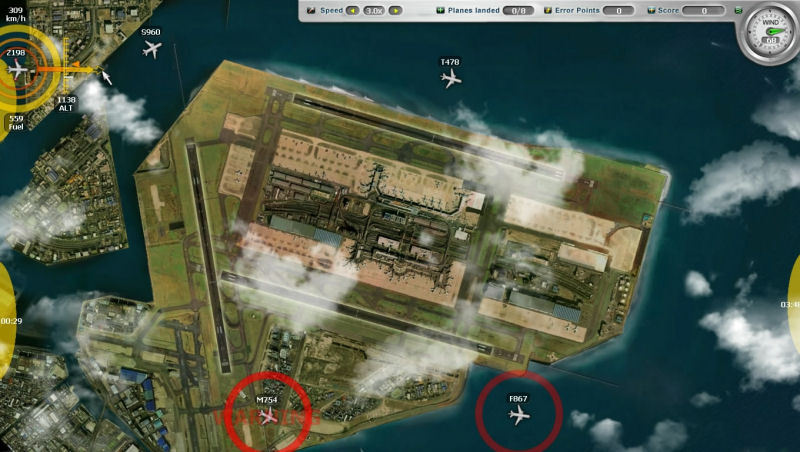Image resolution: width=800 pixels, height=452 pixels.
Task: Click the Error Points value box
Action: click(619, 10)
